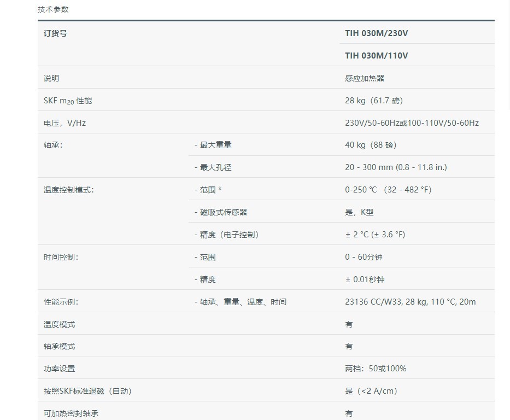
Task: Click the 性能示例: label
Action: (61, 302)
